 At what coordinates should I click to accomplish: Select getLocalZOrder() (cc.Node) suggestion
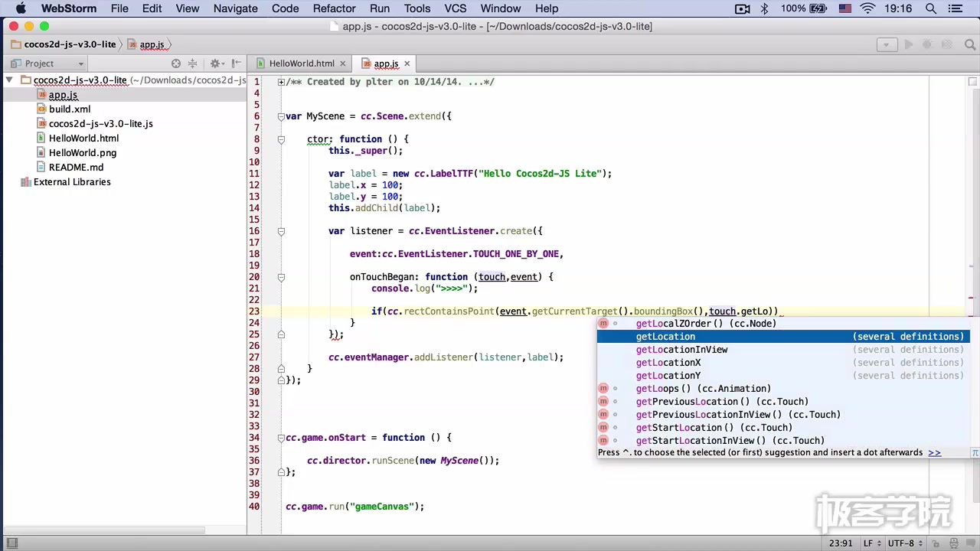click(x=783, y=324)
